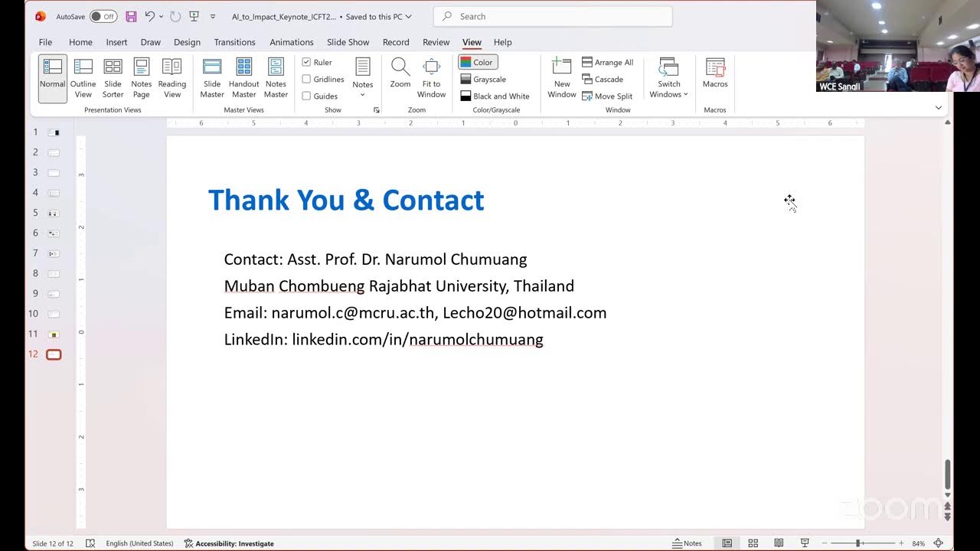Select Grayscale view mode
Screen dimensions: 980x551
pyautogui.click(x=484, y=79)
